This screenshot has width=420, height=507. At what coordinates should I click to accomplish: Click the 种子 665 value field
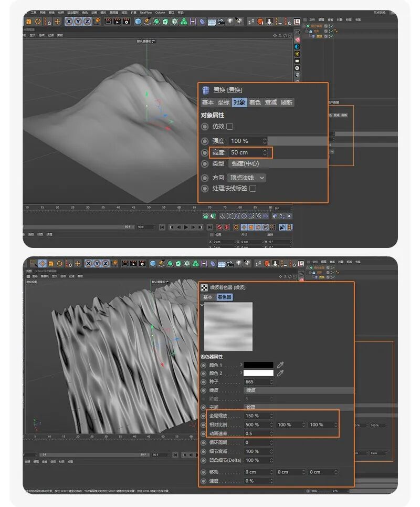point(258,382)
